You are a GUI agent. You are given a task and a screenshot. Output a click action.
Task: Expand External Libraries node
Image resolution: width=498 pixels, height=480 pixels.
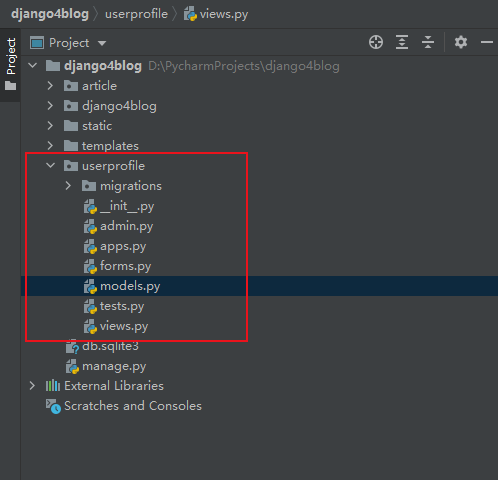pyautogui.click(x=32, y=386)
